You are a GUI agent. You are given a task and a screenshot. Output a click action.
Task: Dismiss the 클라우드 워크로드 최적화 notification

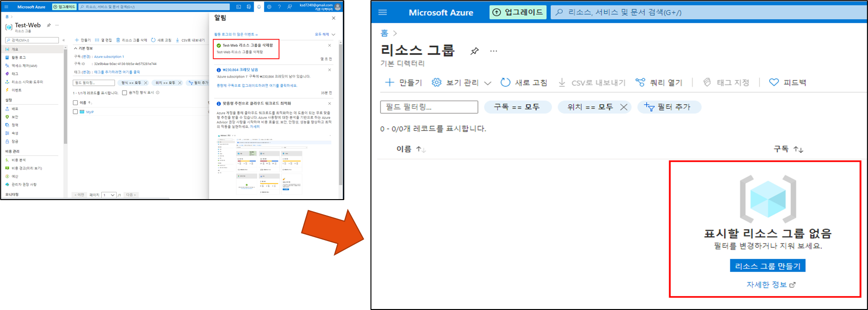pos(329,103)
